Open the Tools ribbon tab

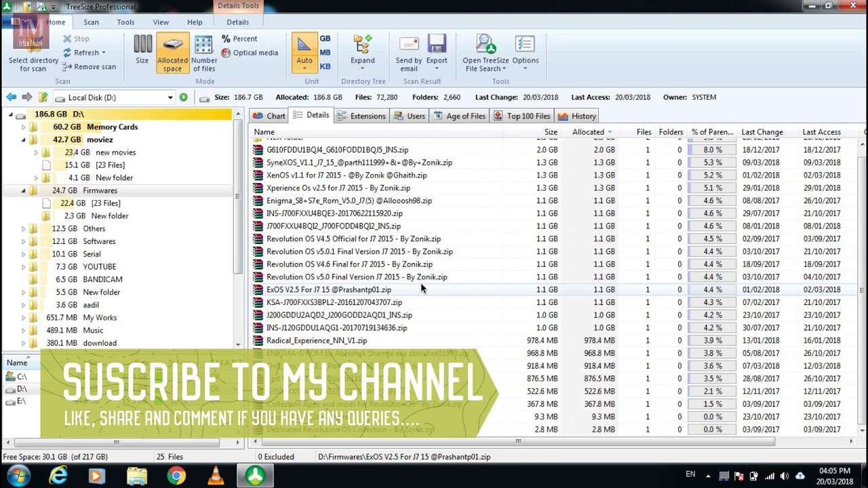125,22
